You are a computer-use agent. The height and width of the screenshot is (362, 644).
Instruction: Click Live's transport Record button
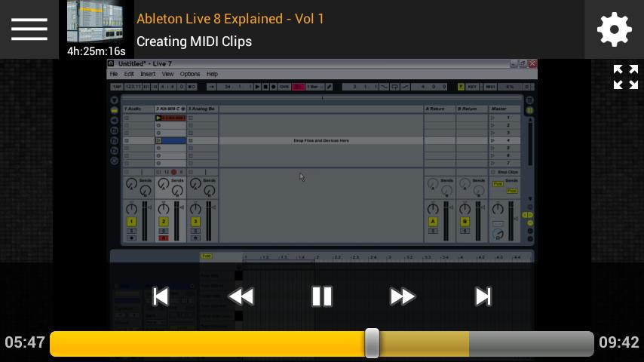tap(273, 87)
